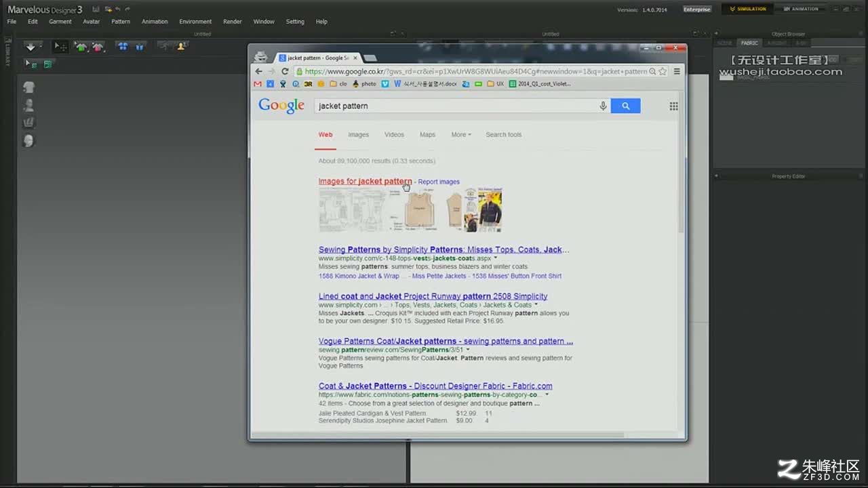Switch to the Videos search tab
The image size is (868, 488).
(x=394, y=134)
